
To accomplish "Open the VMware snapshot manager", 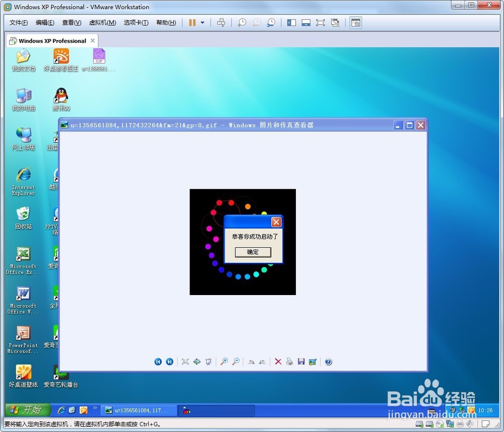I will [x=271, y=23].
